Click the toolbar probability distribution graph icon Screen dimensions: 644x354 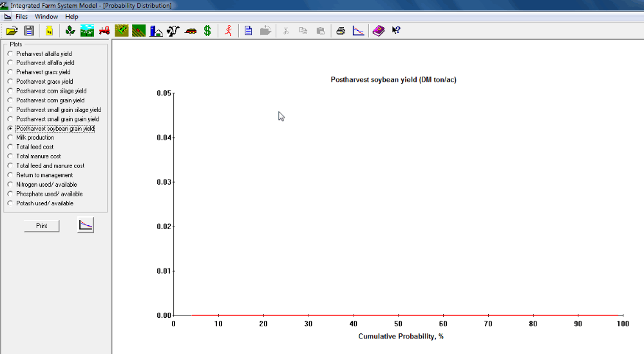coord(358,31)
